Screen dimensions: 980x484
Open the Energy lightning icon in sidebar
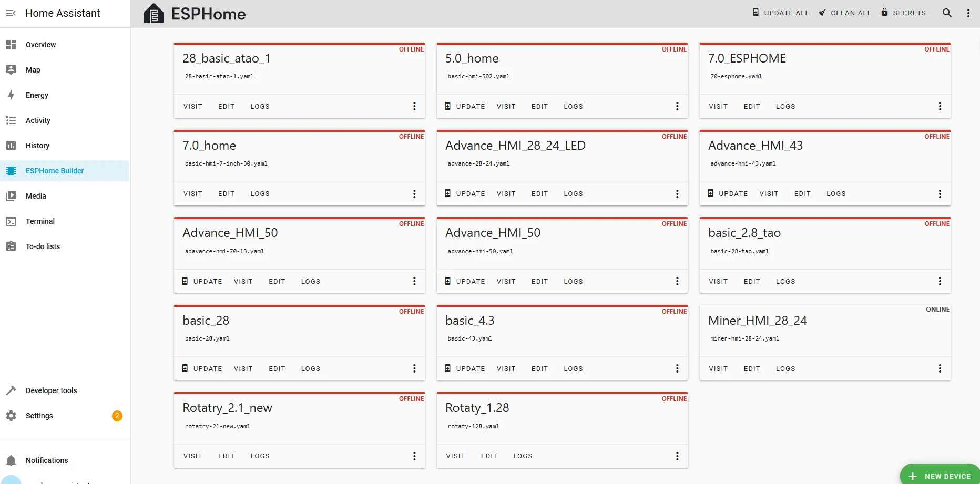[x=11, y=95]
